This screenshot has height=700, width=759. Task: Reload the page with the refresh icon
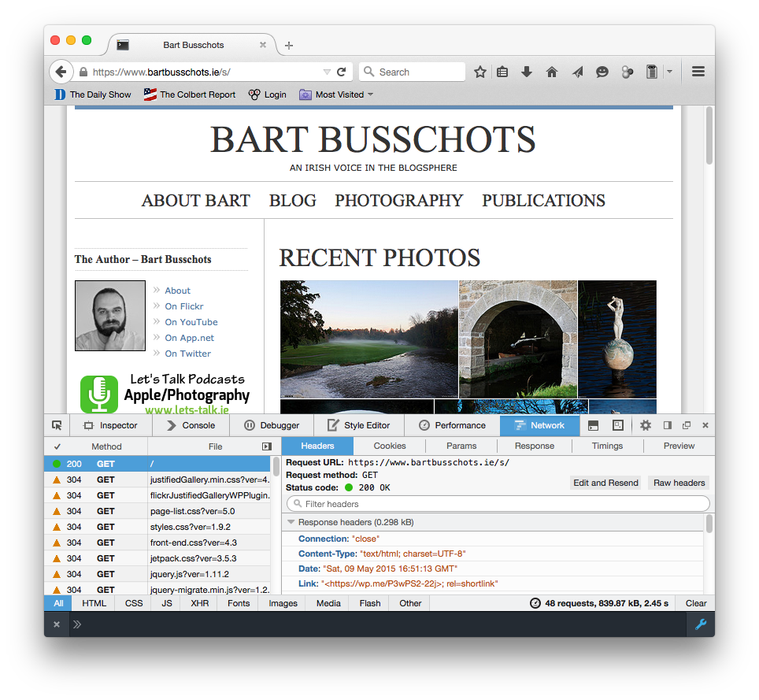341,72
